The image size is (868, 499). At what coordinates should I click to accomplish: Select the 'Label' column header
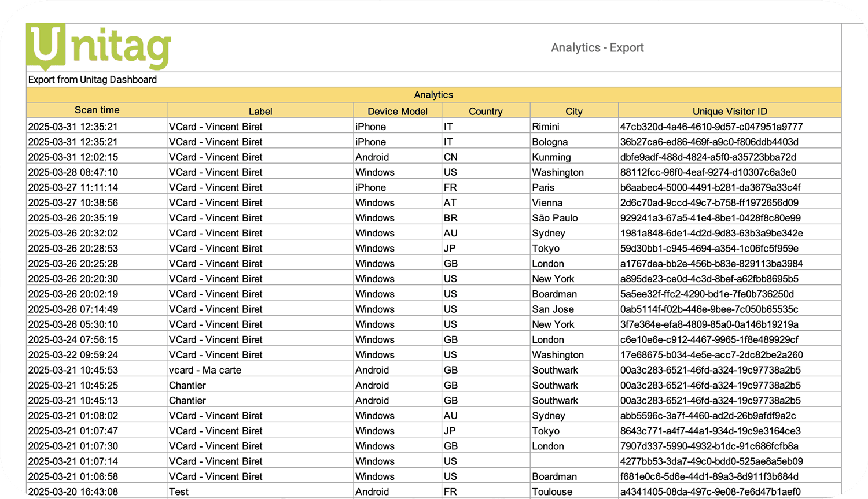tap(260, 111)
